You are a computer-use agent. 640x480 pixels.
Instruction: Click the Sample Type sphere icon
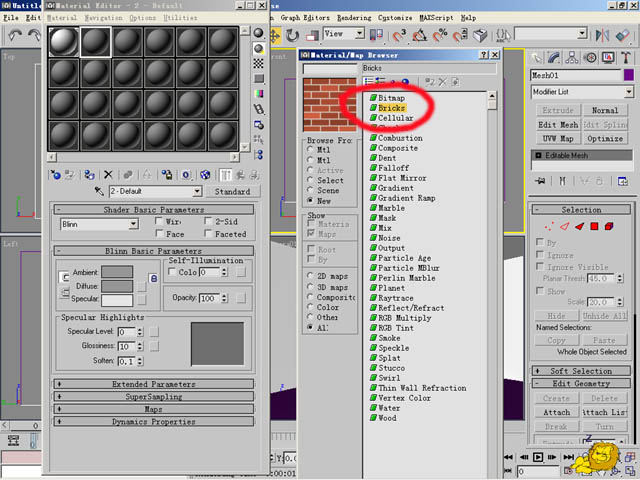pos(259,33)
